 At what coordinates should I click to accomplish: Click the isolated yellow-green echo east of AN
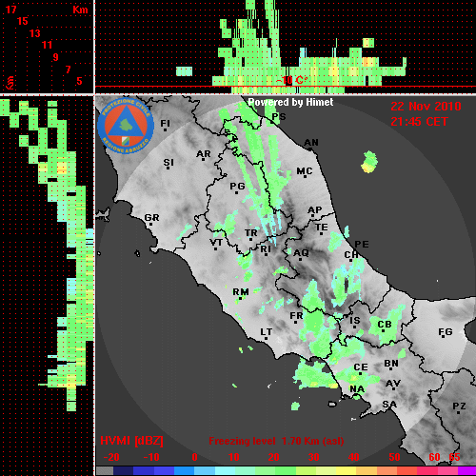369,162
